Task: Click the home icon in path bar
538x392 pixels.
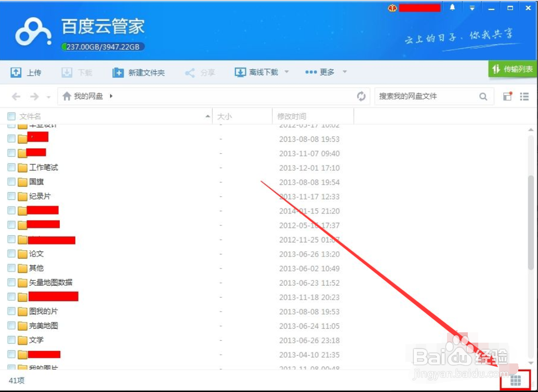Action: 67,96
